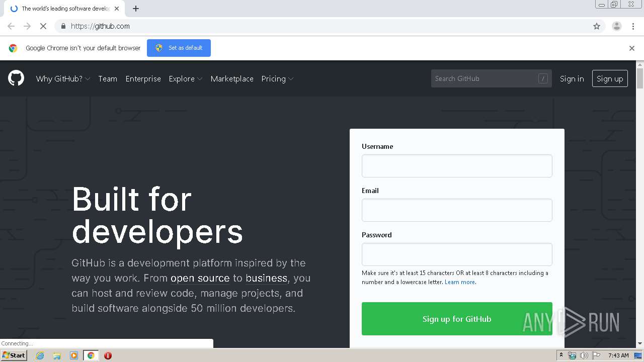Screen dimensions: 644x362
Task: Go forward in browser history
Action: tap(27, 26)
